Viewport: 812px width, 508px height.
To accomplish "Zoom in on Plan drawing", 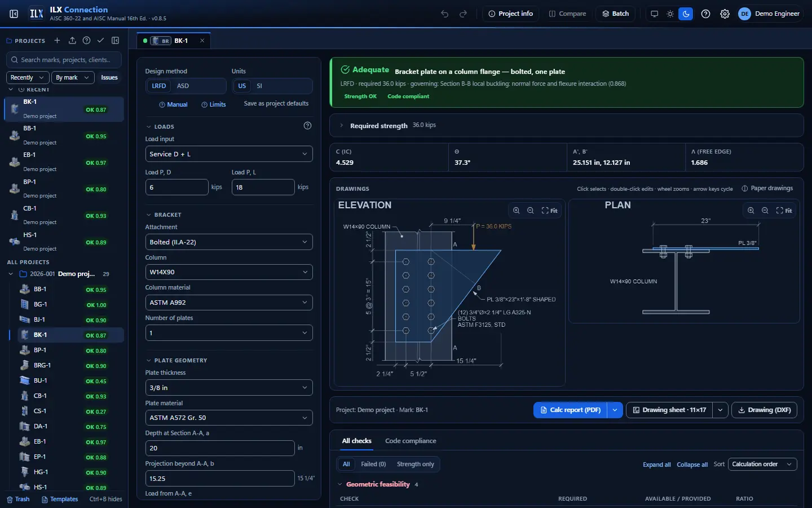I will coord(751,211).
